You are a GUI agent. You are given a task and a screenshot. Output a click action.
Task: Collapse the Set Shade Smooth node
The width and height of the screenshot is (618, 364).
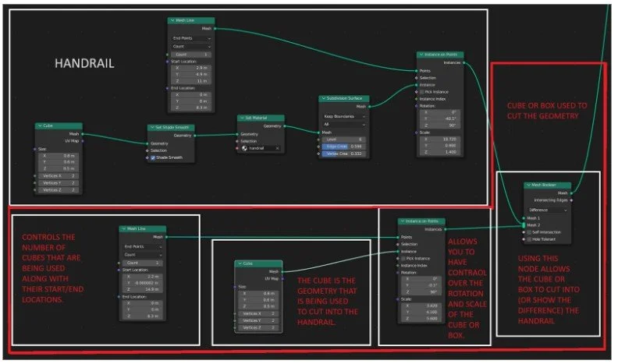[x=152, y=128]
